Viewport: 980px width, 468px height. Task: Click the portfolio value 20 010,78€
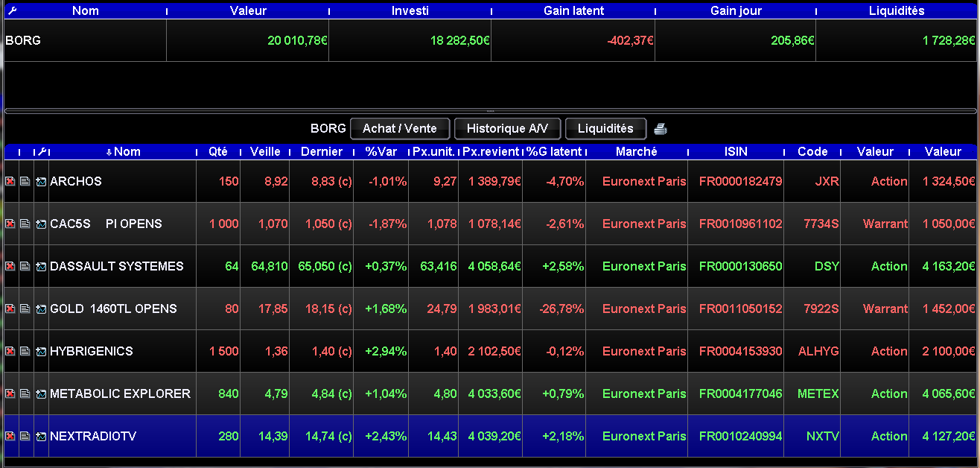297,40
